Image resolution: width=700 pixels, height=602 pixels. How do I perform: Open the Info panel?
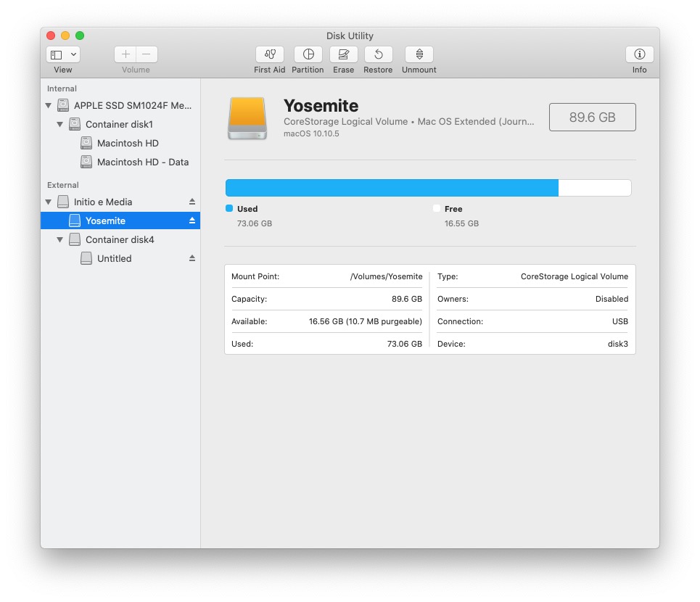(x=639, y=54)
